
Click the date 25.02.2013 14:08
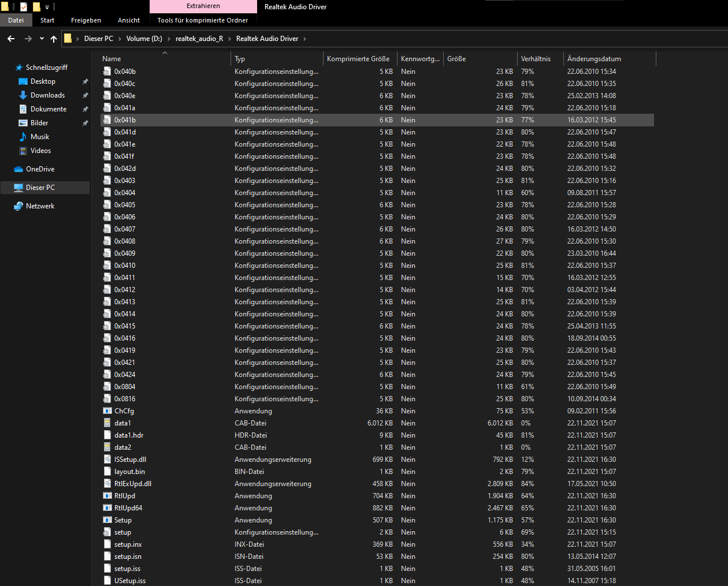pos(592,96)
